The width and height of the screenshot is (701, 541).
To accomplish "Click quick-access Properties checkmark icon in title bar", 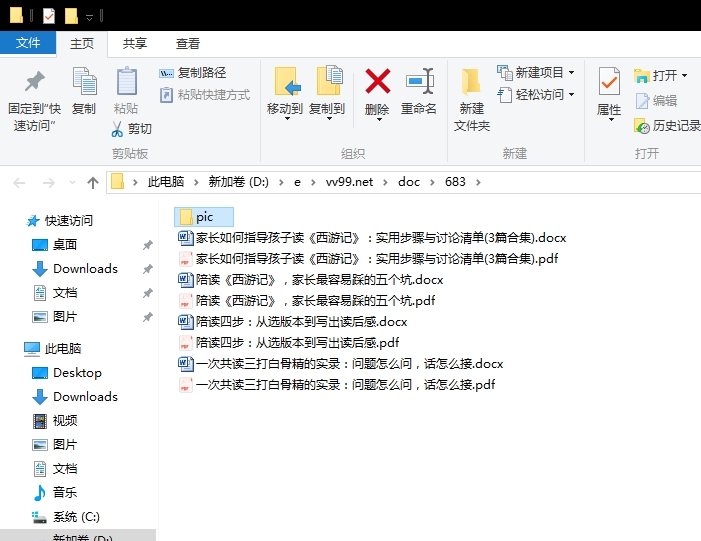I will (49, 17).
